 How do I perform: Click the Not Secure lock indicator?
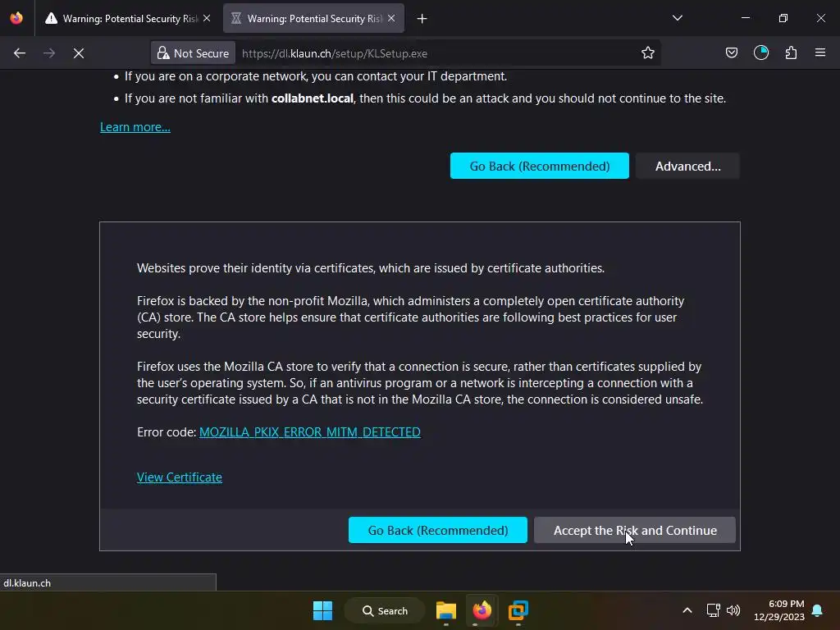click(x=193, y=53)
